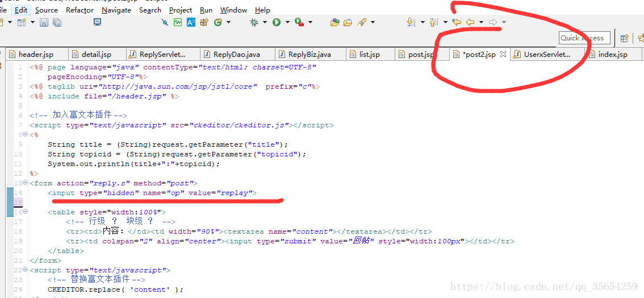Click the Save icon in toolbar
Screen dimensions: 644x298
click(x=44, y=22)
